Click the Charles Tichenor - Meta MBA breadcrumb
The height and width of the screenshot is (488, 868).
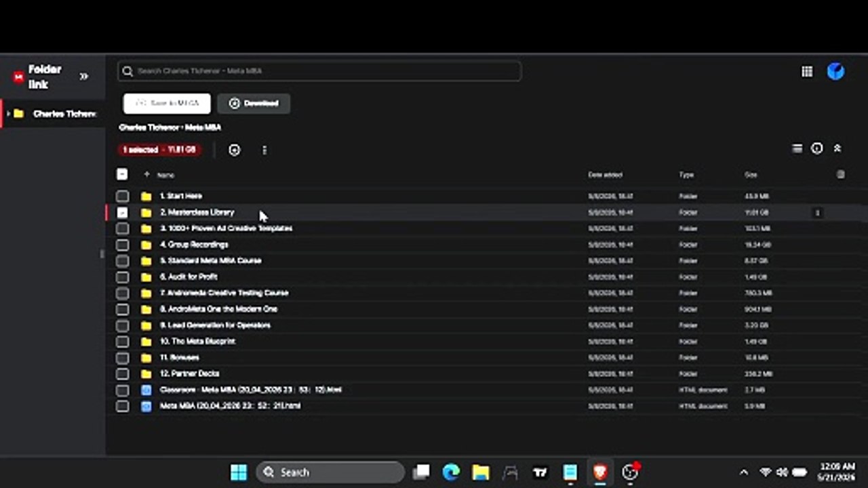point(170,127)
